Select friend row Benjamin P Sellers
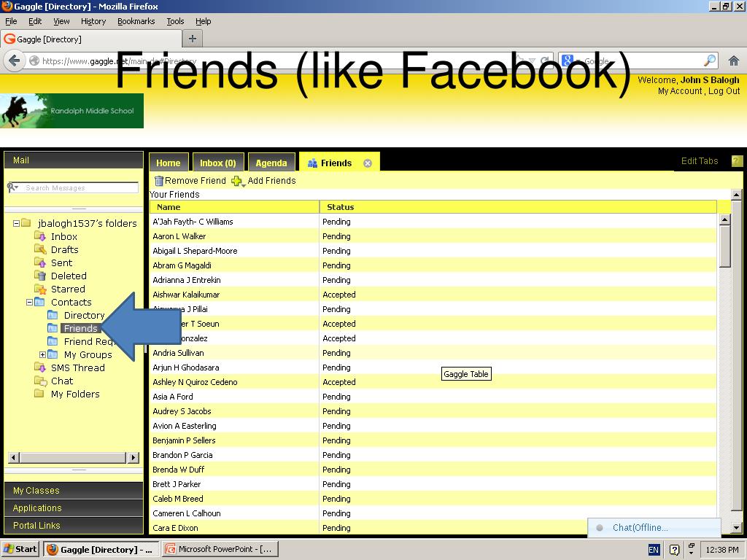747x560 pixels. point(433,440)
